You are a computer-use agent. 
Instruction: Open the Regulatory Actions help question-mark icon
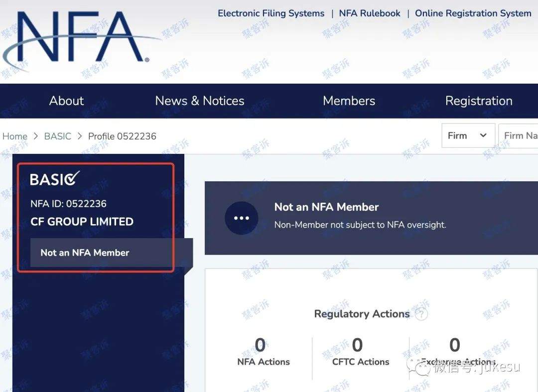click(x=421, y=313)
